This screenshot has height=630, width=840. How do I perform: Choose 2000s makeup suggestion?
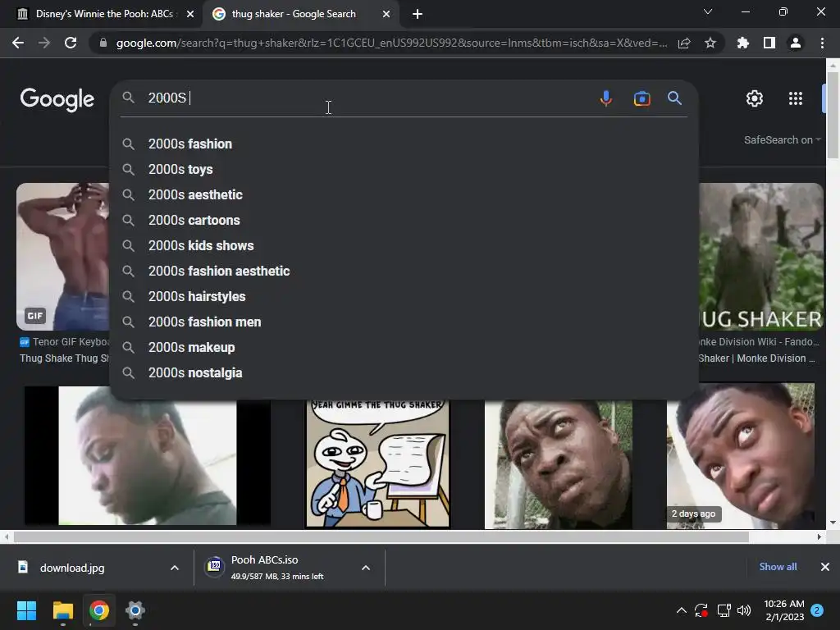[x=404, y=348]
